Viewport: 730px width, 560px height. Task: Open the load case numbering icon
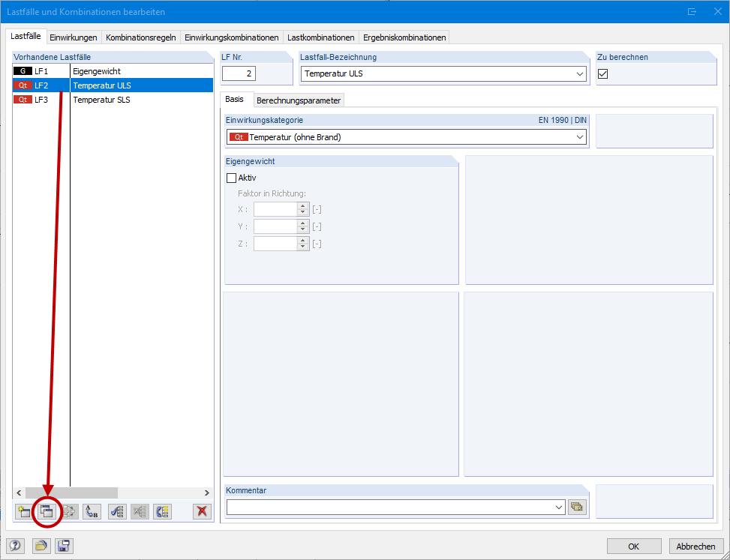coord(69,511)
